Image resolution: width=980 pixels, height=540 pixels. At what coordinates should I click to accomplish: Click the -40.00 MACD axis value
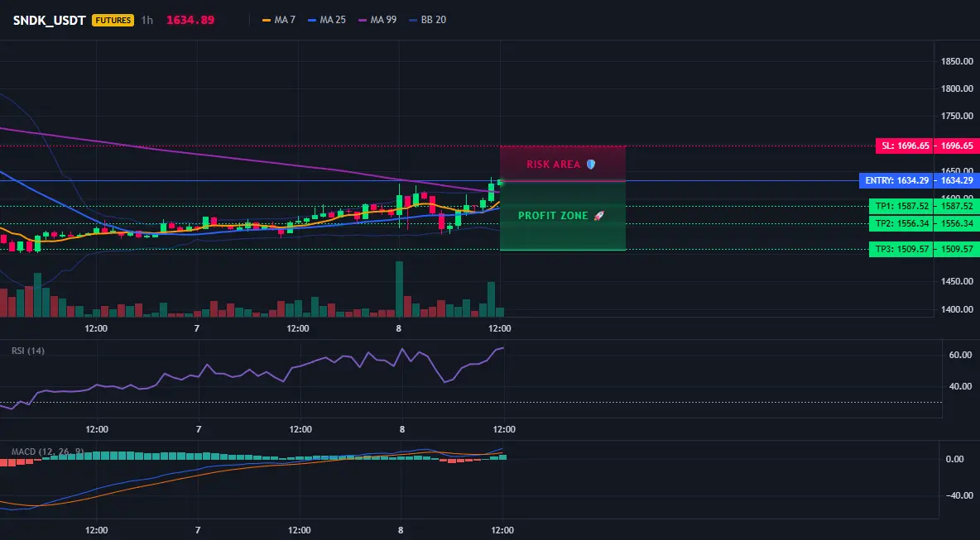pos(960,495)
